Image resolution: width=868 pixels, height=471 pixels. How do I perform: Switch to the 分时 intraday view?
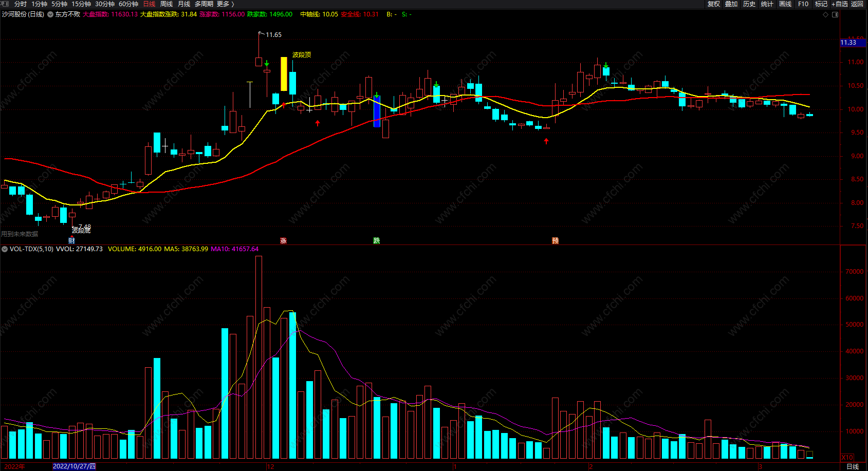click(21, 4)
